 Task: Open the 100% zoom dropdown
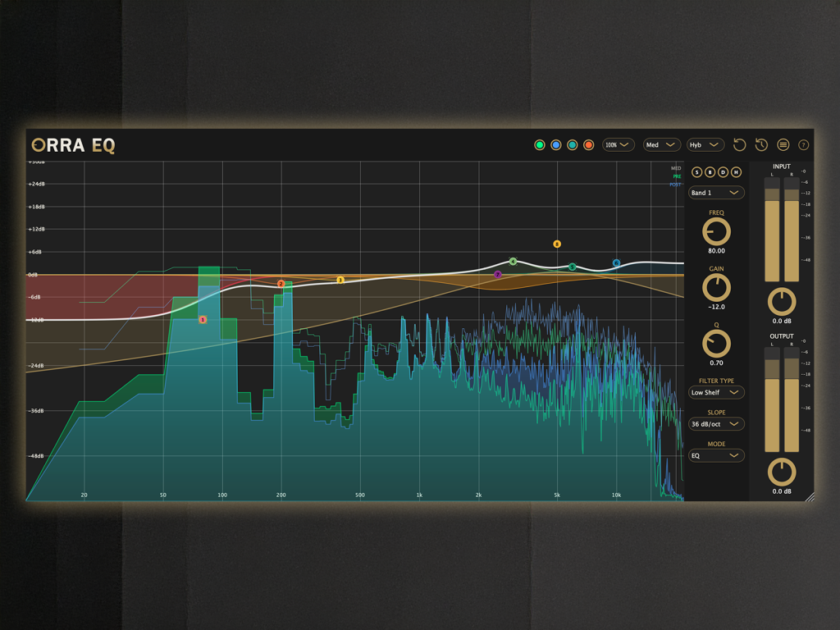(618, 144)
